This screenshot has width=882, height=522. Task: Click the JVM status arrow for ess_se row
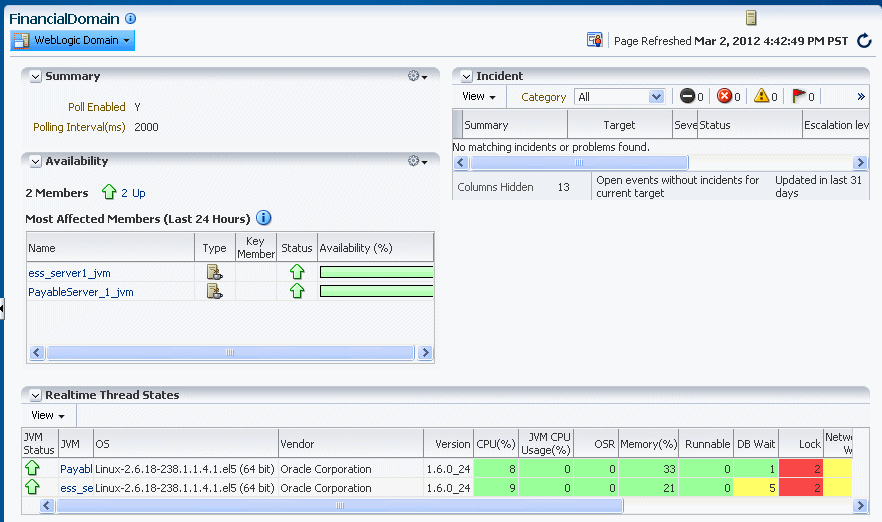[32, 487]
